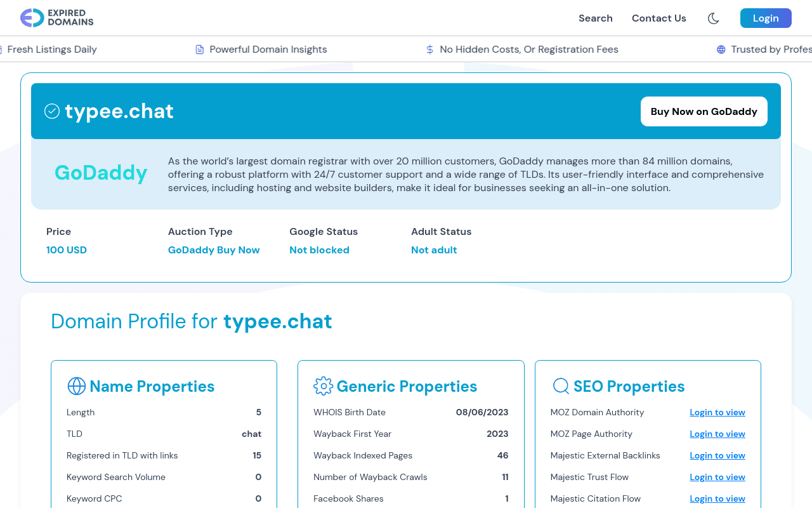Screen dimensions: 812x508
Task: Click the Keyword Search Volume label
Action: click(116, 477)
